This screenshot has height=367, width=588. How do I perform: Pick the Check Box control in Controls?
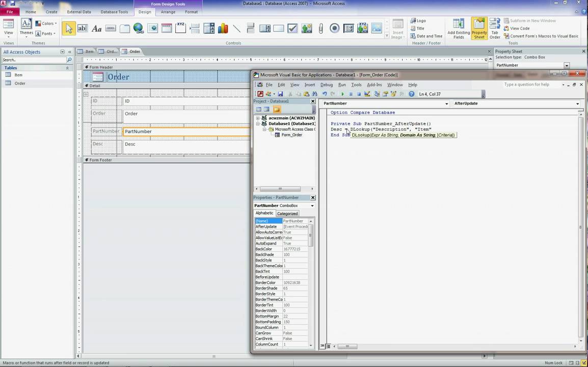point(292,28)
